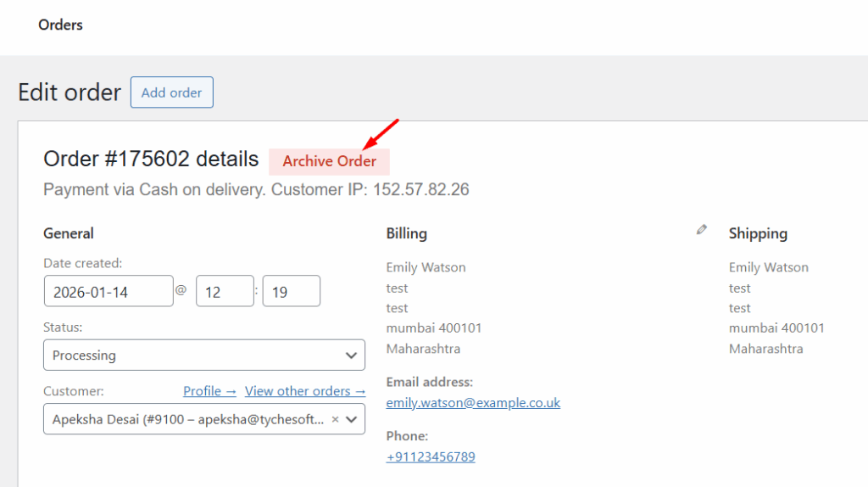868x487 pixels.
Task: Click the Shipping section heading
Action: [758, 233]
